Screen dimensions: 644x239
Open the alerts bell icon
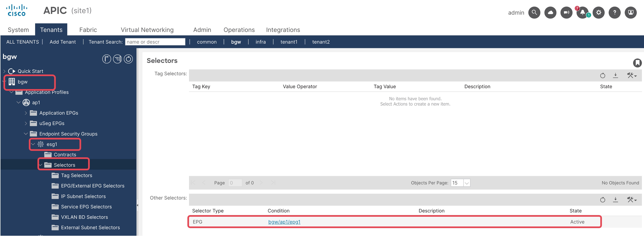[582, 13]
